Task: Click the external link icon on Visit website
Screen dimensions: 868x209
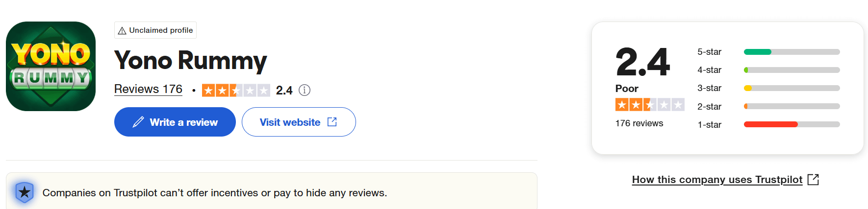Action: click(x=332, y=122)
